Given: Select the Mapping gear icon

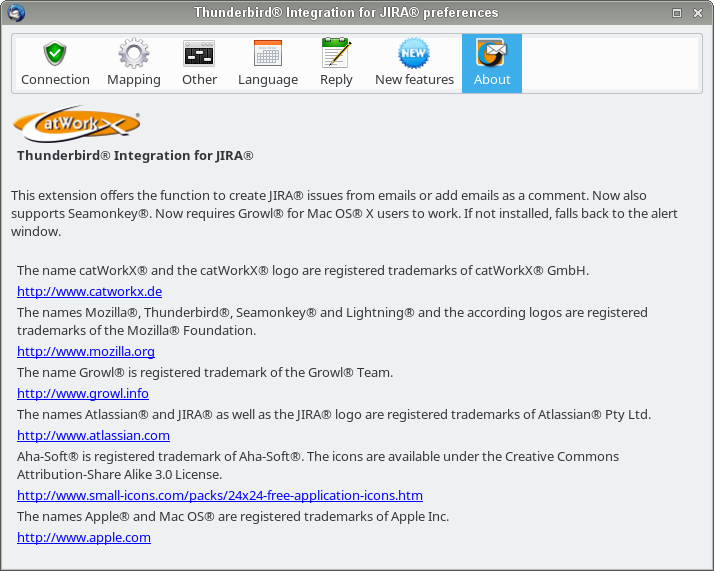Looking at the screenshot, I should tap(134, 53).
